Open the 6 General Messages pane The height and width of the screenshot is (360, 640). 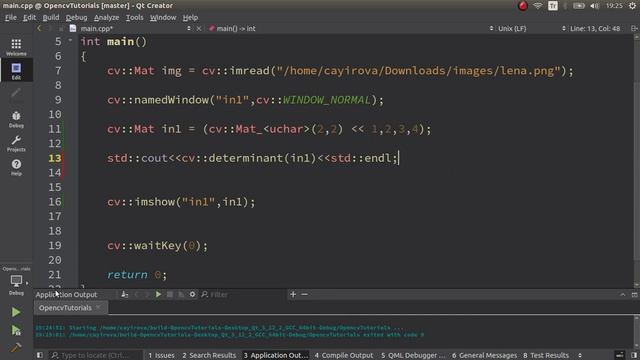click(484, 355)
